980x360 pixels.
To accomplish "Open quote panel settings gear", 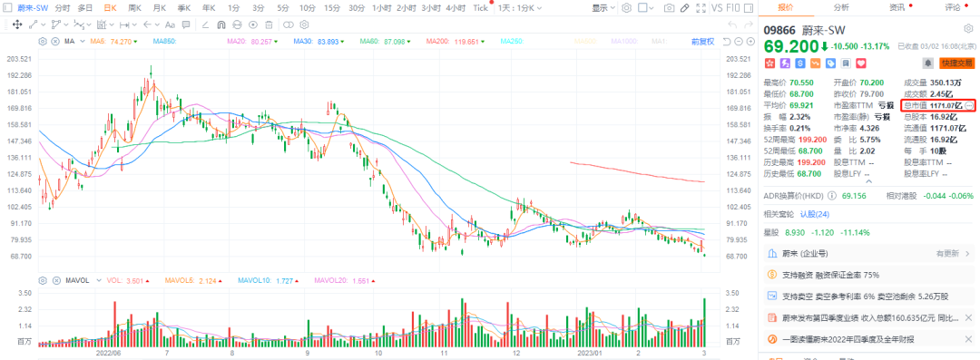I will (x=968, y=29).
